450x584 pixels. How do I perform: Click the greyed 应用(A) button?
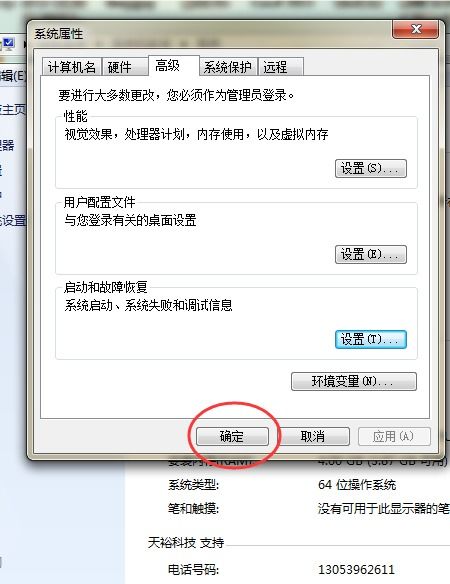(394, 436)
